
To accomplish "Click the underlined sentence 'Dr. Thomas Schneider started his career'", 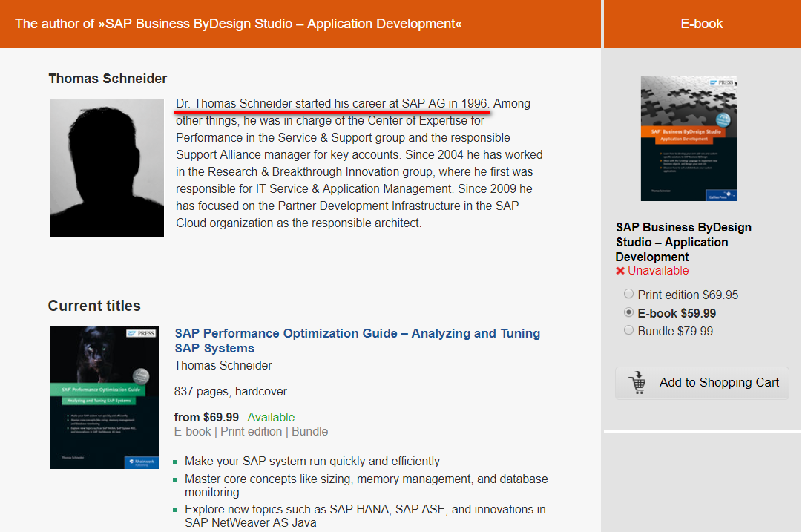I will (x=331, y=103).
